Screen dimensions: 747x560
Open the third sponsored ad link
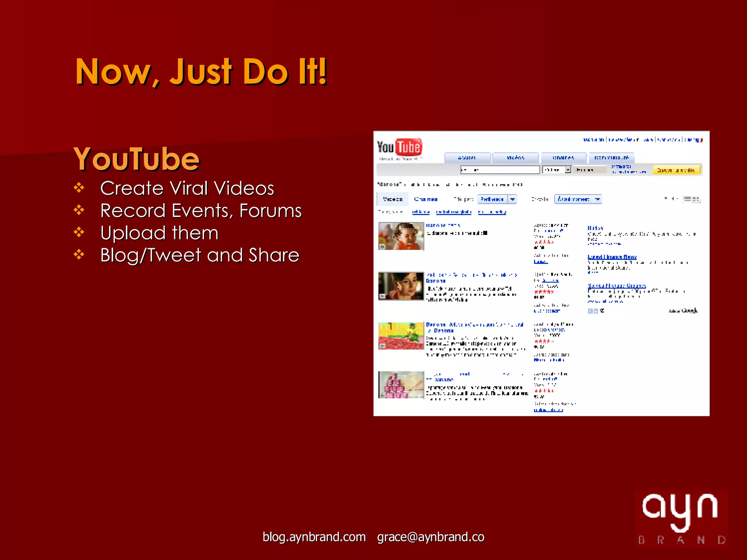[617, 286]
